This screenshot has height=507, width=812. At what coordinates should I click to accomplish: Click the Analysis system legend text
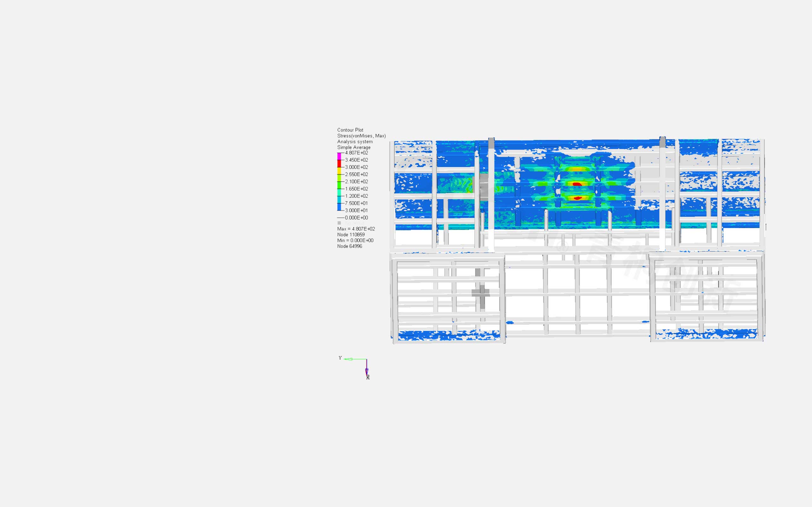(x=355, y=142)
